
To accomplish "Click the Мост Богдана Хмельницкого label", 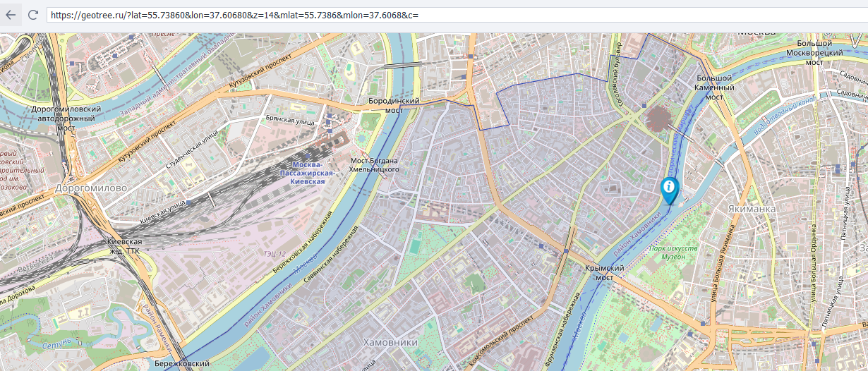I will [375, 164].
